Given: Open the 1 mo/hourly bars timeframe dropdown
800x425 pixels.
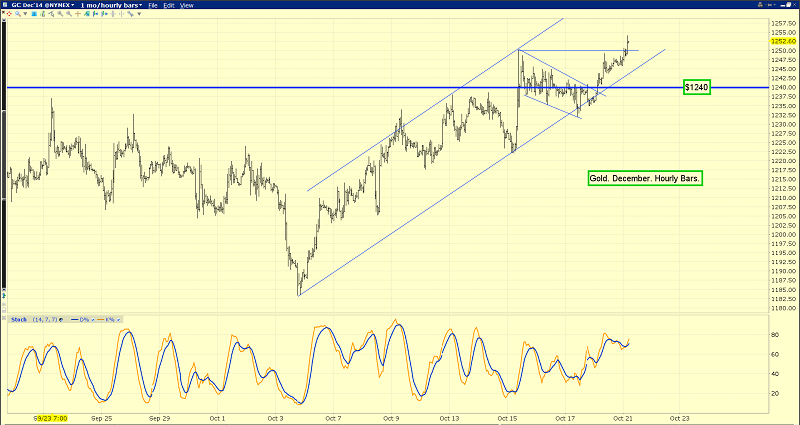Looking at the screenshot, I should [111, 5].
